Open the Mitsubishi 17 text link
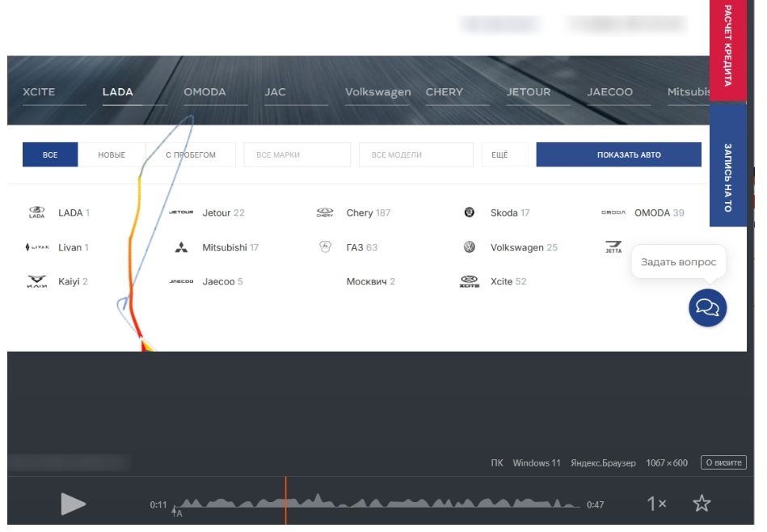 coord(230,247)
